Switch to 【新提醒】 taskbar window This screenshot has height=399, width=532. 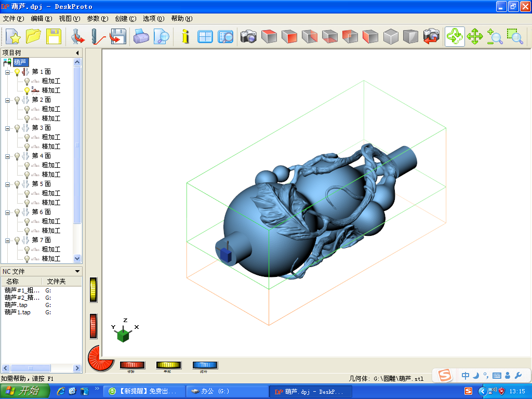[144, 392]
